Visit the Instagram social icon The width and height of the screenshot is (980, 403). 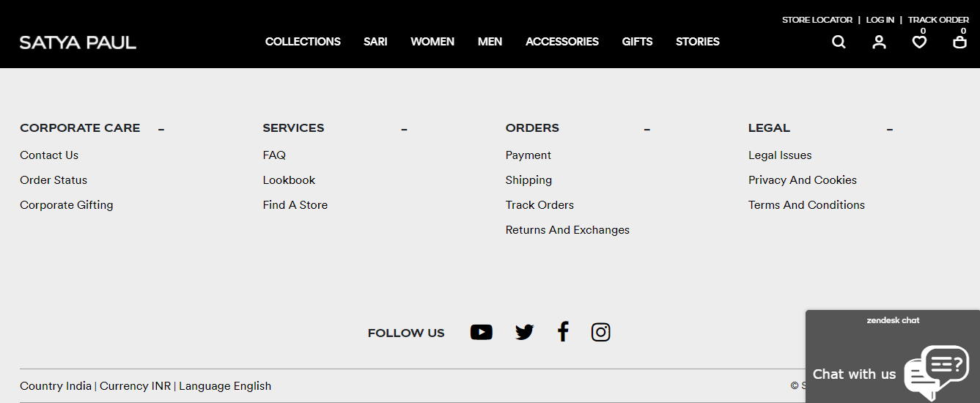tap(600, 333)
